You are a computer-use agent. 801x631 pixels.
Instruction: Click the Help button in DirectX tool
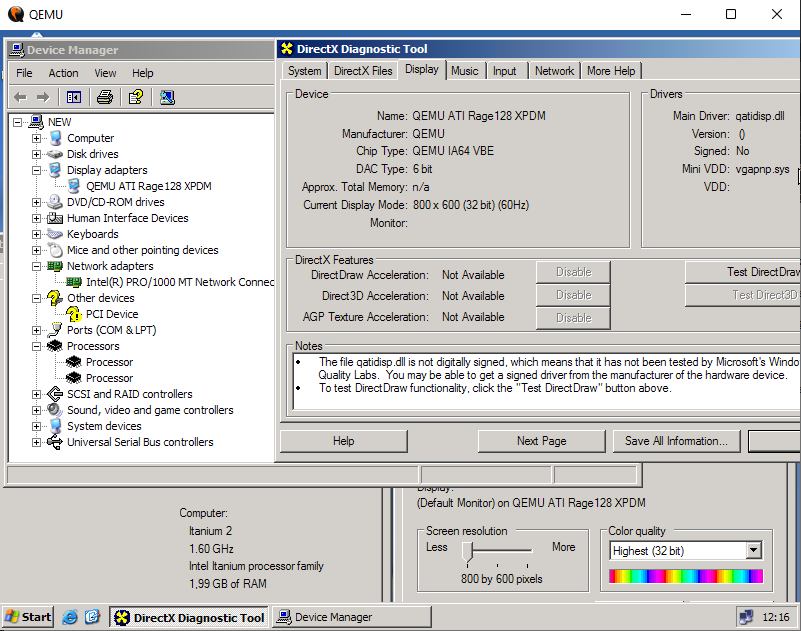pyautogui.click(x=343, y=441)
